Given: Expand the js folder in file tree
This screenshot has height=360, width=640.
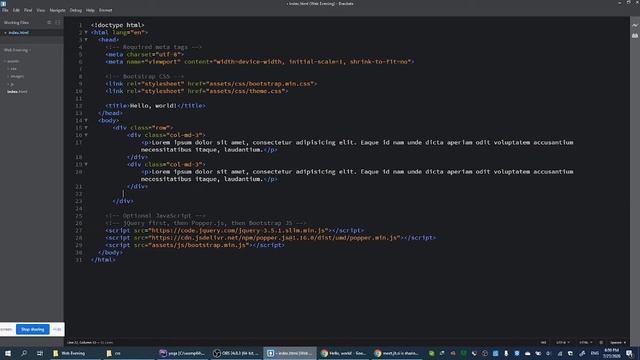Looking at the screenshot, I should (11, 84).
